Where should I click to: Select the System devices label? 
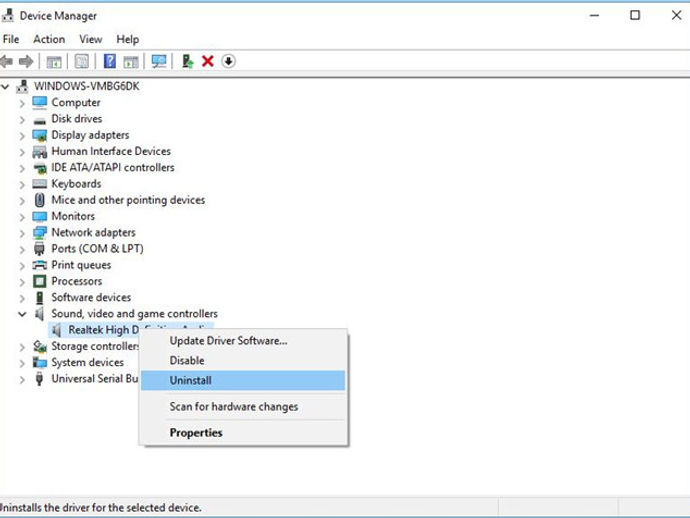(x=88, y=363)
